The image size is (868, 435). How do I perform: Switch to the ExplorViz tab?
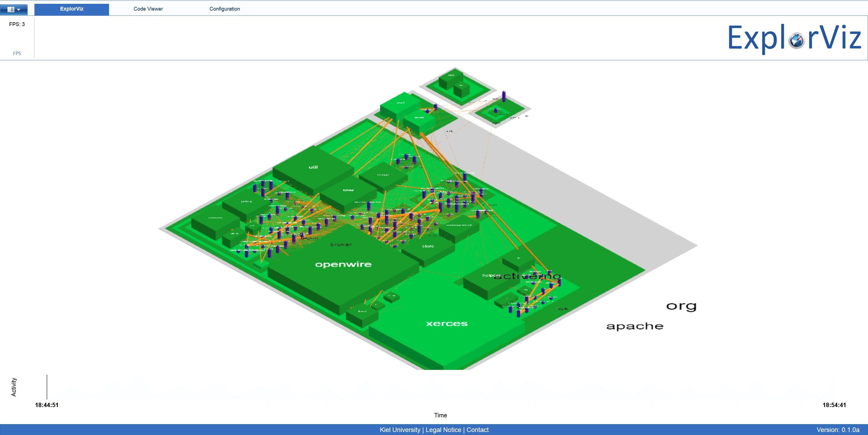(x=72, y=9)
